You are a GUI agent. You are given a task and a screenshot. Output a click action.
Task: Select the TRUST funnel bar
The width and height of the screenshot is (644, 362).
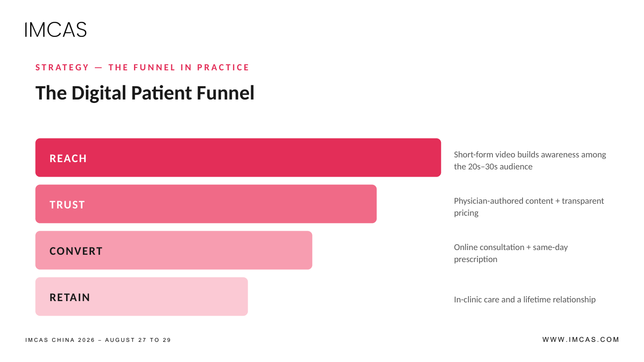206,204
